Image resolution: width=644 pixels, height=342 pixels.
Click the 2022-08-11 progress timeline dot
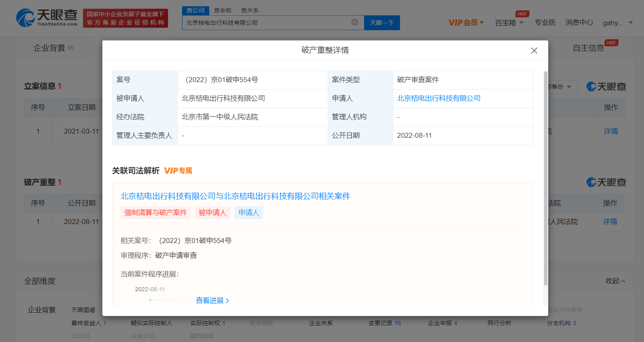coord(150,300)
